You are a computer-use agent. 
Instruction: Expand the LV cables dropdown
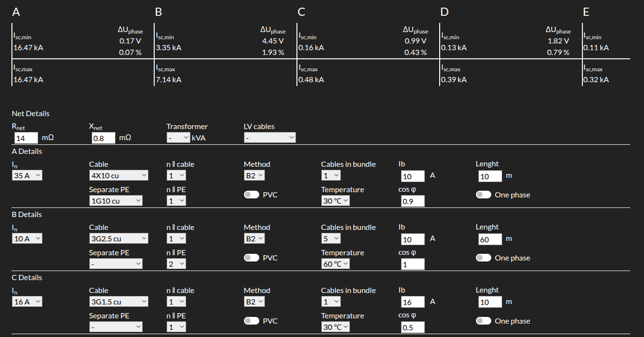click(x=270, y=138)
